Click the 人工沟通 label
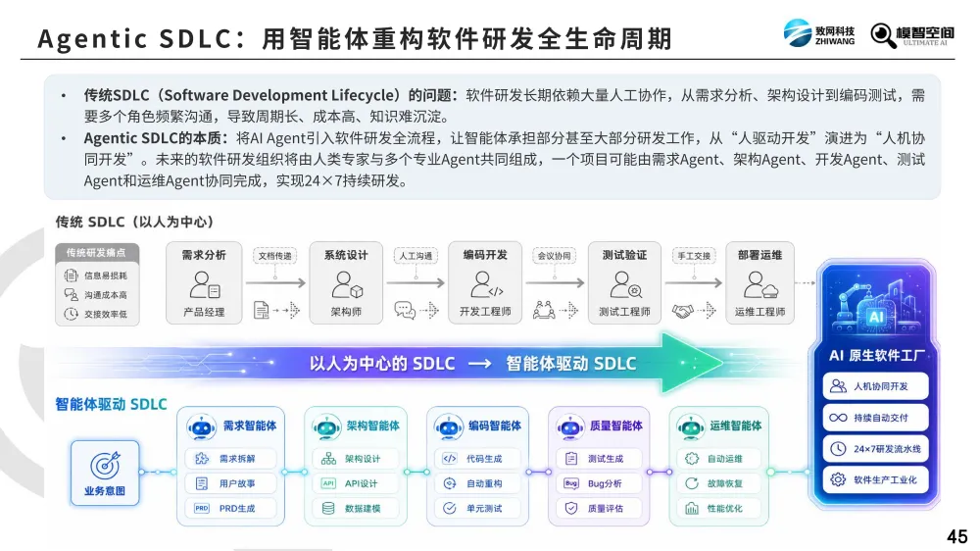 pos(416,256)
